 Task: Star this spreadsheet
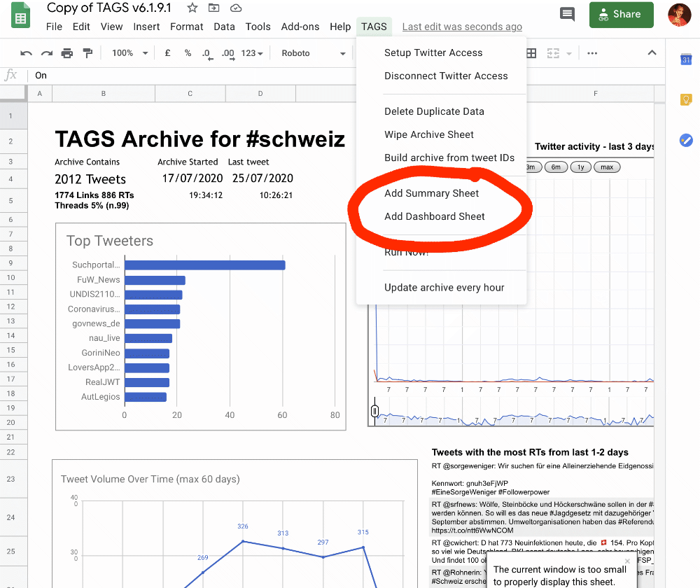[x=192, y=8]
